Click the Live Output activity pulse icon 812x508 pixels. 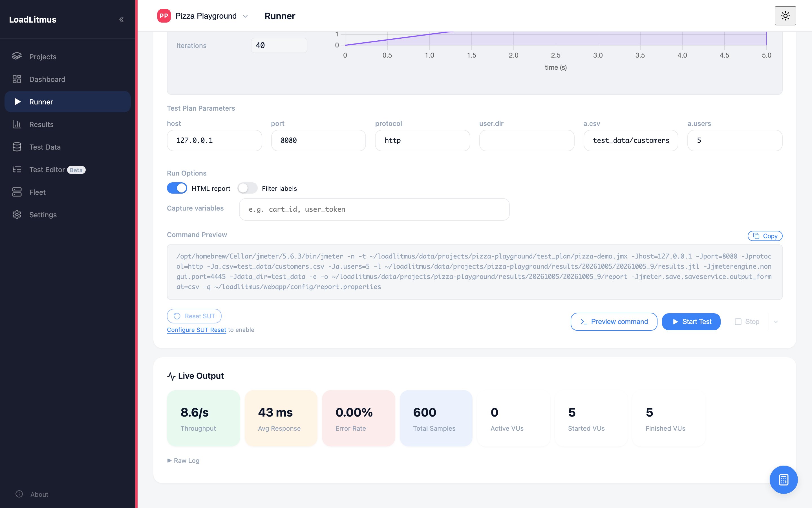[171, 376]
